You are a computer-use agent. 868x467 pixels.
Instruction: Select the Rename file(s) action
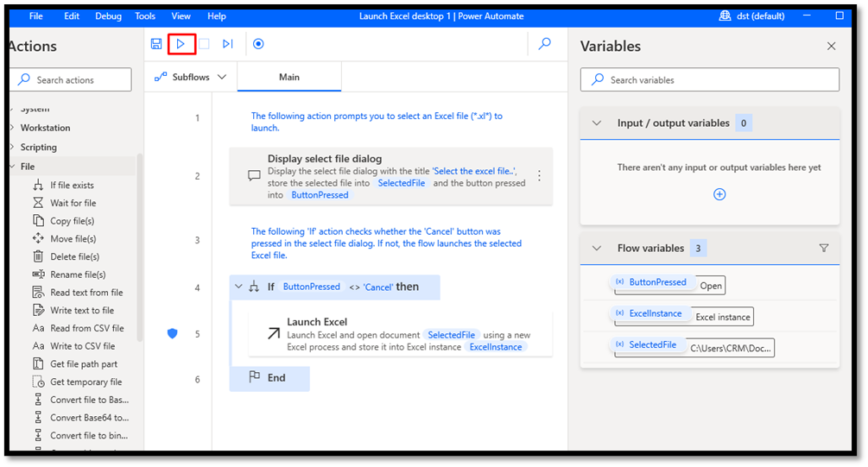point(78,275)
